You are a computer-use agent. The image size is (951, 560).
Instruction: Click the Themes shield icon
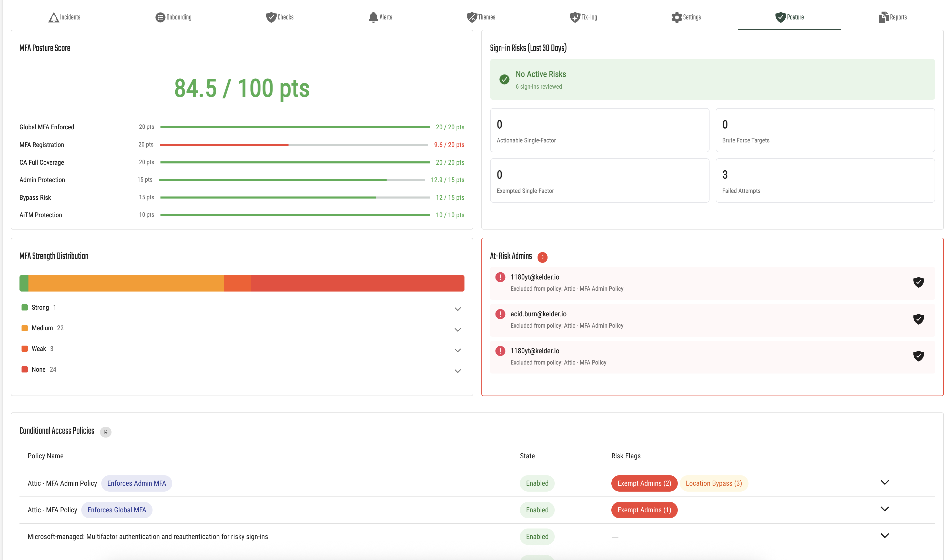(472, 17)
